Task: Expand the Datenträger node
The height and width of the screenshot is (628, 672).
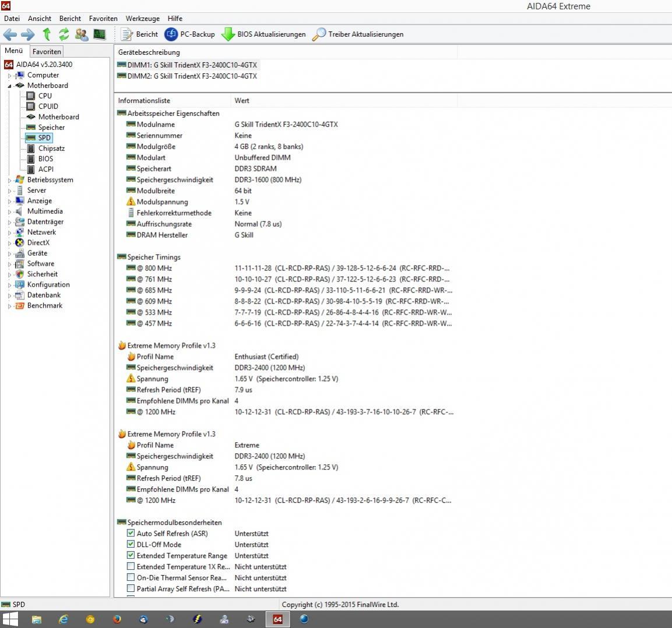Action: [x=9, y=223]
